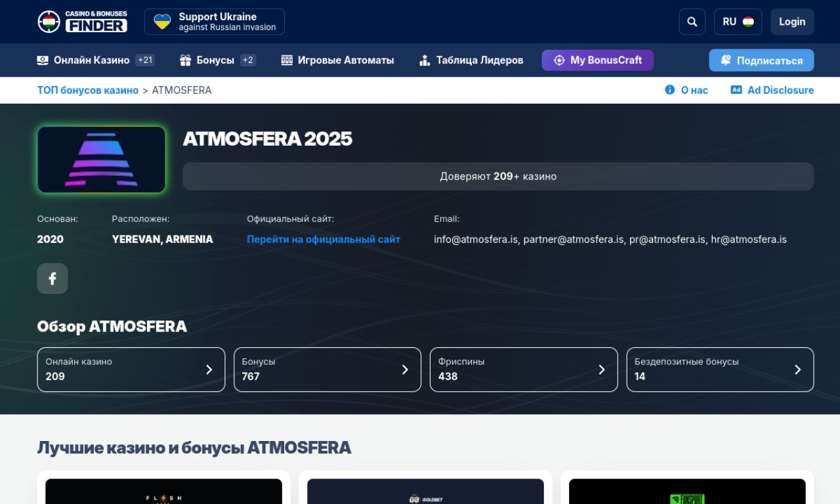This screenshot has width=840, height=504.
Task: Open ATMOSFERA's Facebook page icon
Action: (x=52, y=278)
